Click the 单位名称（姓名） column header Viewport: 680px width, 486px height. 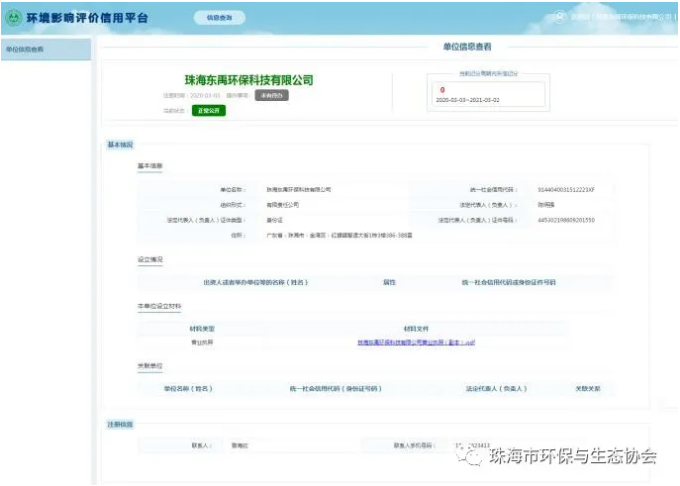coord(188,389)
